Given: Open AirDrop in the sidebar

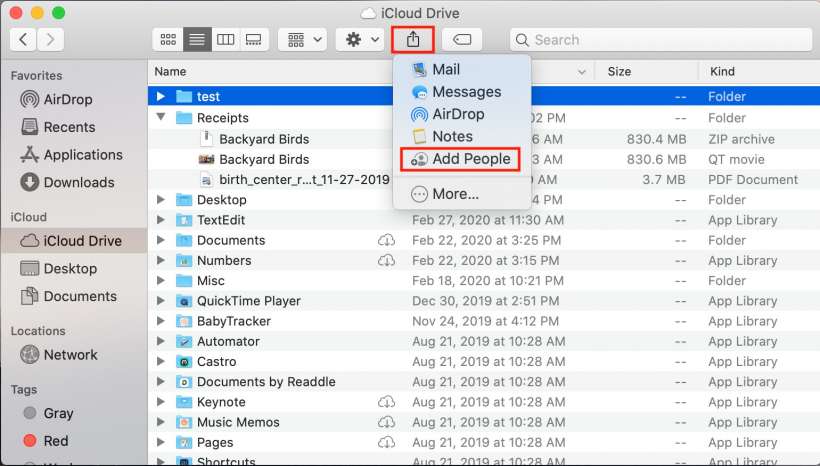Looking at the screenshot, I should [69, 100].
